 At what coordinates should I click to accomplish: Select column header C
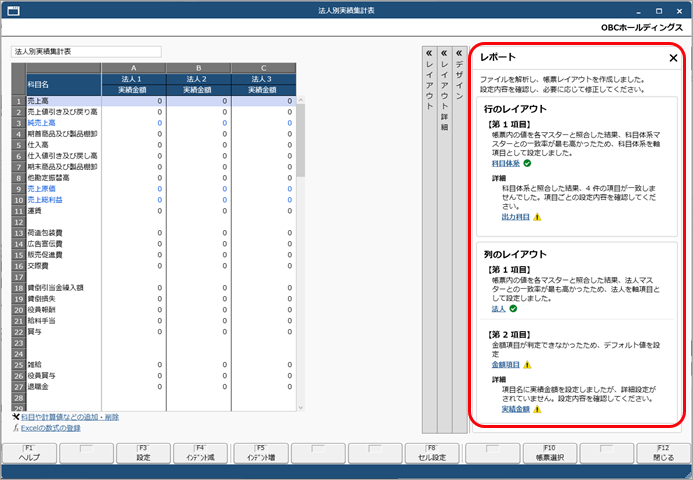coord(263,68)
